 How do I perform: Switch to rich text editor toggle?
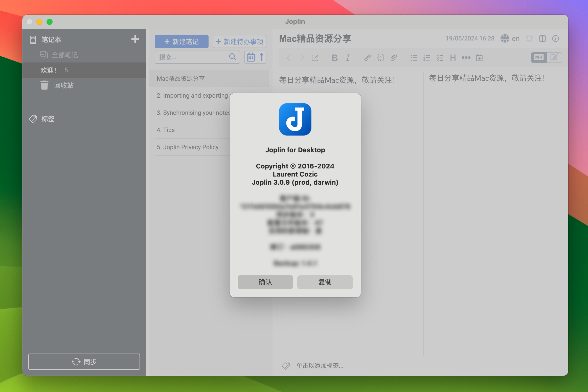coord(554,58)
